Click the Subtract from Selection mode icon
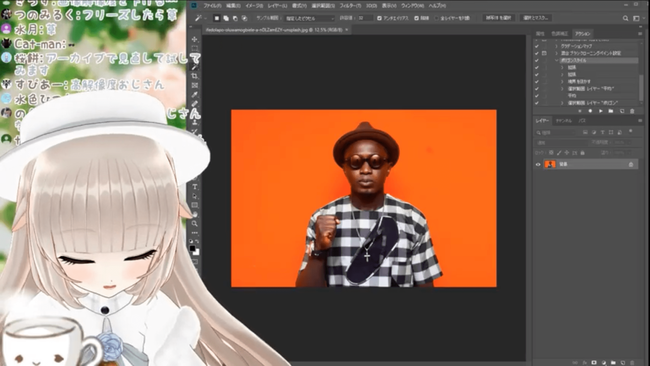The image size is (650, 366). pyautogui.click(x=235, y=18)
